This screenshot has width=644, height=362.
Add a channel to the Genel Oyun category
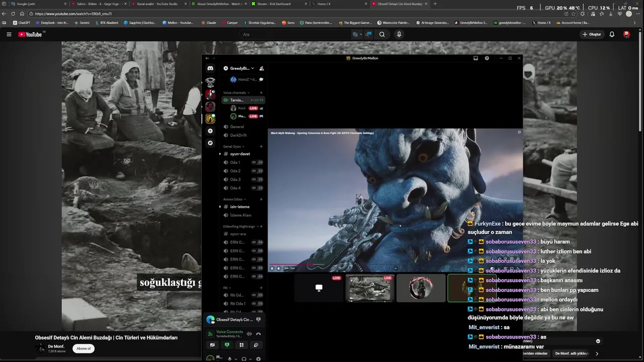point(261,146)
